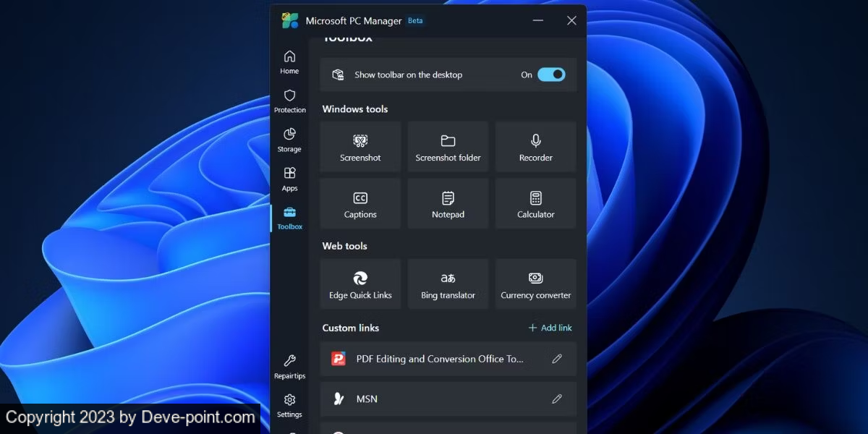
Task: Open Settings gear in sidebar
Action: point(289,406)
